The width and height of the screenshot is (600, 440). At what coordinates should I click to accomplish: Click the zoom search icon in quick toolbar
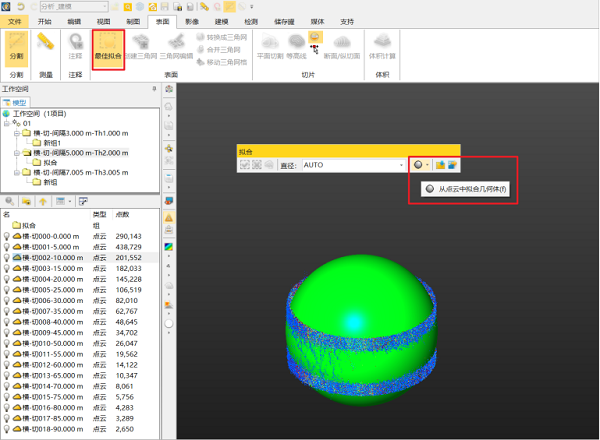pos(127,7)
